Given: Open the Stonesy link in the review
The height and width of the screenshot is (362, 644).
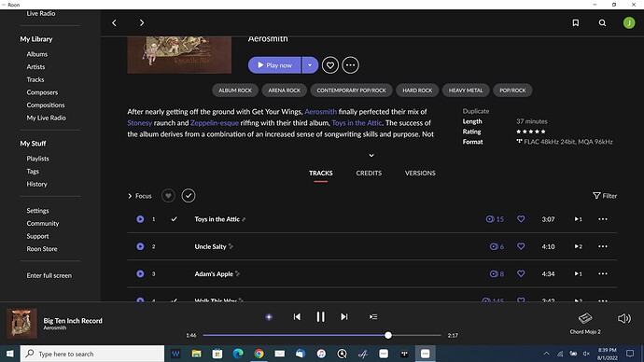Looking at the screenshot, I should click(x=140, y=123).
